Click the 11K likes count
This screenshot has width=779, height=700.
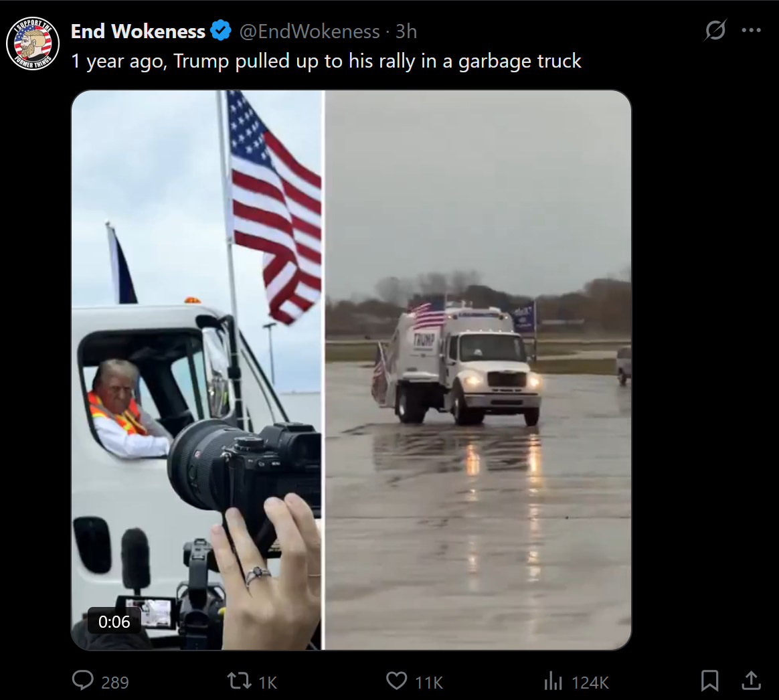click(429, 683)
